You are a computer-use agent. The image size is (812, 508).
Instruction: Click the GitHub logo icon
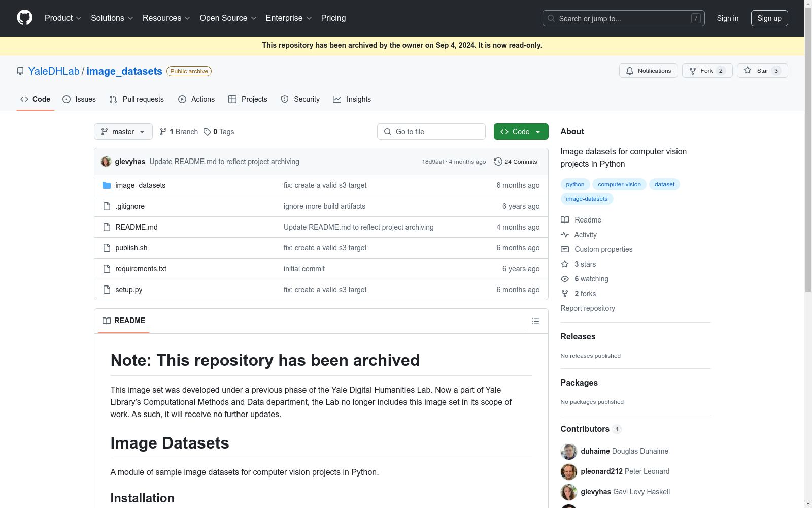click(24, 18)
